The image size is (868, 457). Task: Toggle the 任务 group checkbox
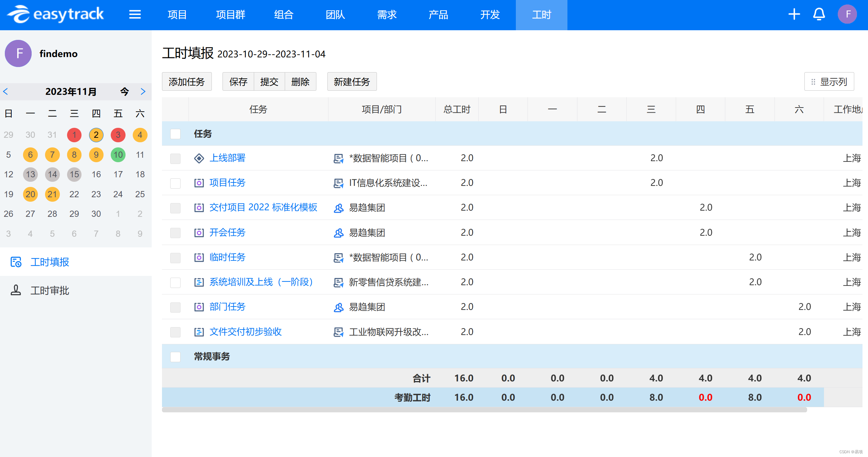(x=175, y=134)
